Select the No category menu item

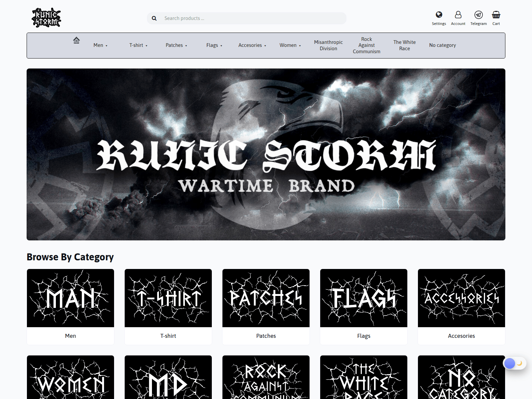[x=442, y=45]
